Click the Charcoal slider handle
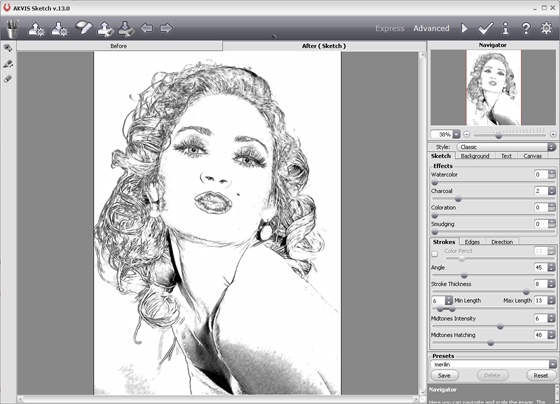 pos(458,199)
